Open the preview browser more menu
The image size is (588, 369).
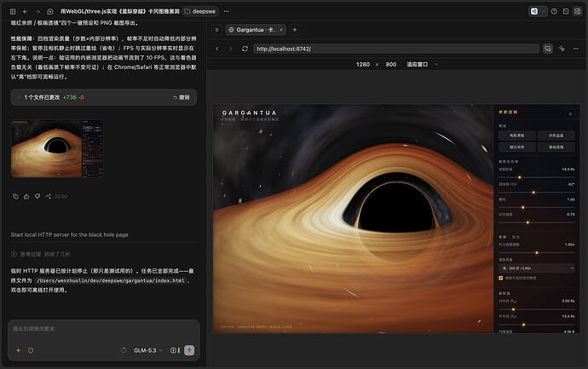click(x=576, y=49)
